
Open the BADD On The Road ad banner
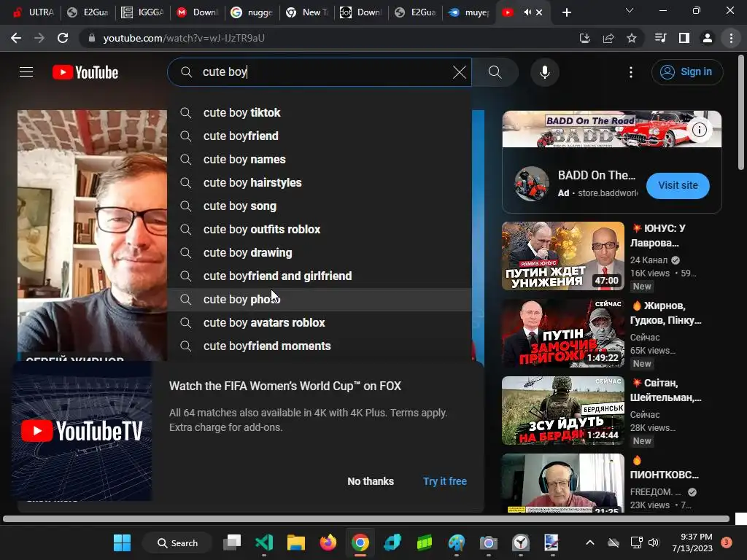(612, 129)
